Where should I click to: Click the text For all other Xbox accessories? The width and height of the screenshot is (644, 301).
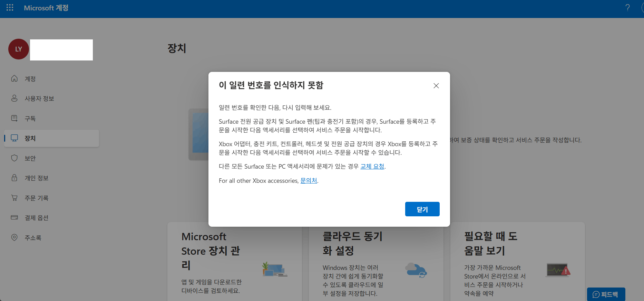click(259, 180)
